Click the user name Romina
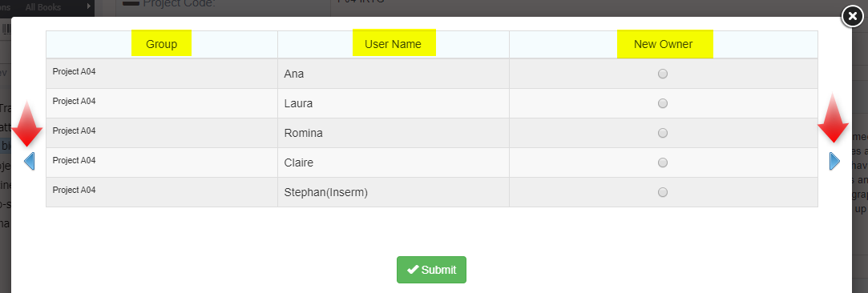The height and width of the screenshot is (293, 868). [x=303, y=133]
